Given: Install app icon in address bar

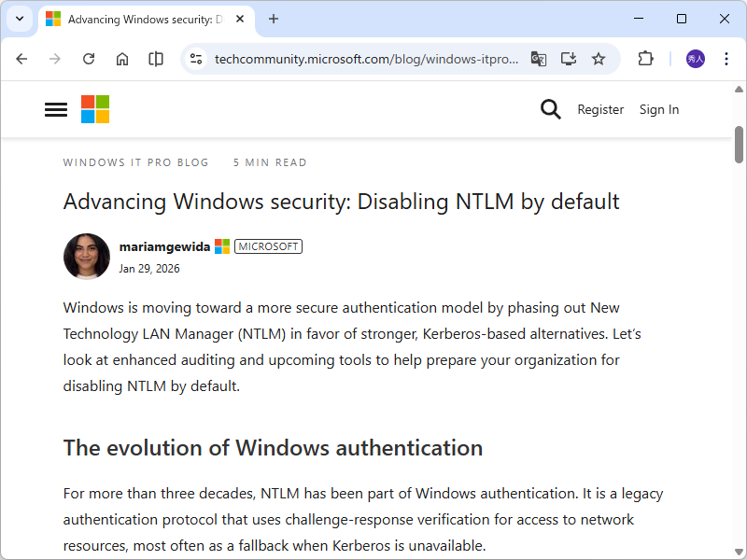Looking at the screenshot, I should coord(569,59).
